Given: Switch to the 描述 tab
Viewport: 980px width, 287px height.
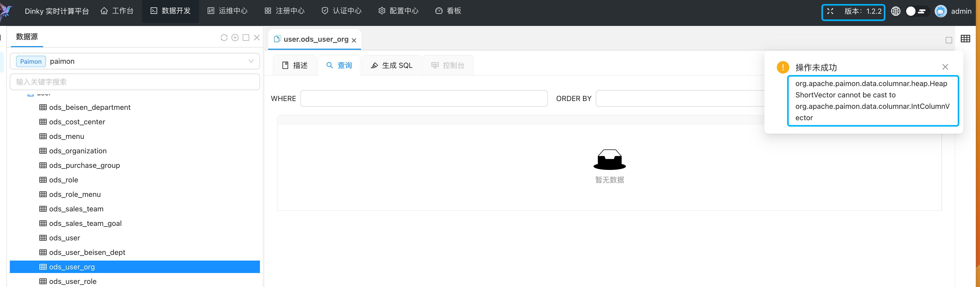Looking at the screenshot, I should (x=295, y=65).
